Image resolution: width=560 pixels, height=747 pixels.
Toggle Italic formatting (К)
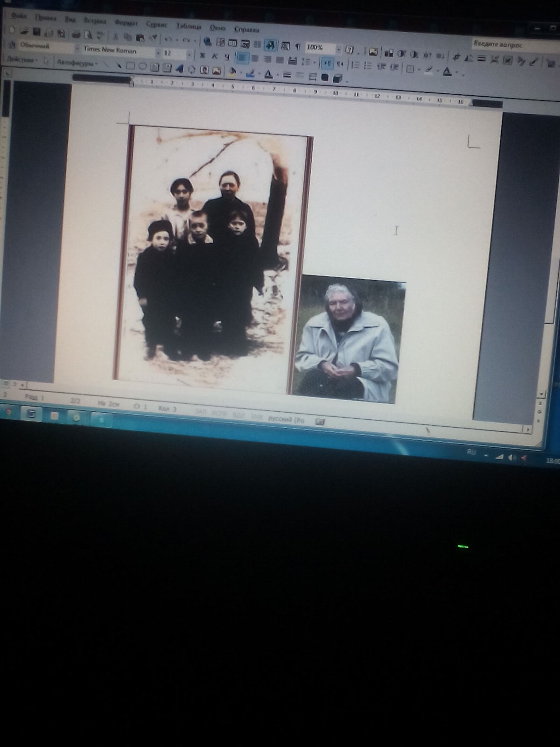(x=214, y=56)
